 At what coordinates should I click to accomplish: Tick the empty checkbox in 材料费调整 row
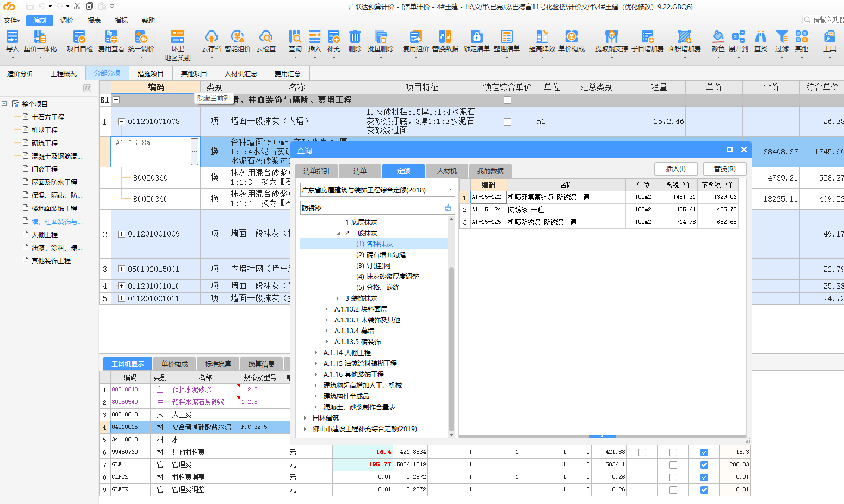(673, 477)
